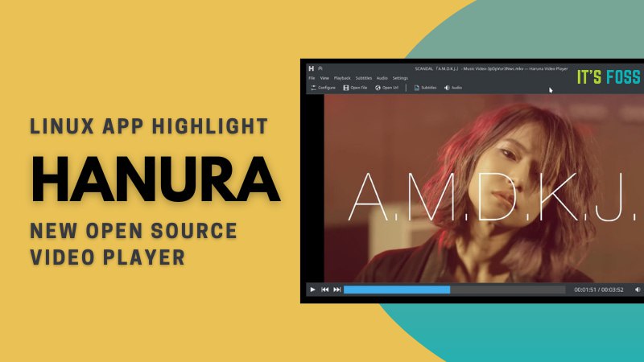Click the IT'S FOSS logo
Image resolution: width=644 pixels, height=362 pixels.
point(609,76)
